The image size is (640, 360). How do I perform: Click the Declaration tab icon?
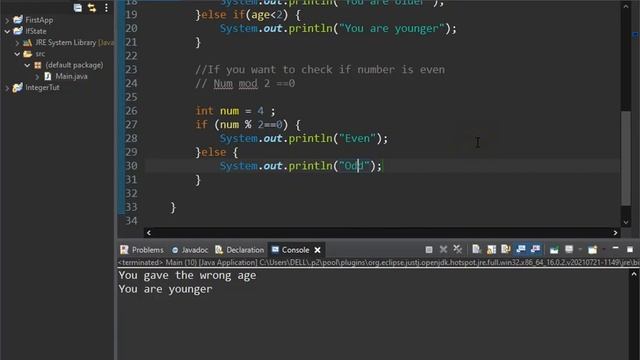click(219, 250)
